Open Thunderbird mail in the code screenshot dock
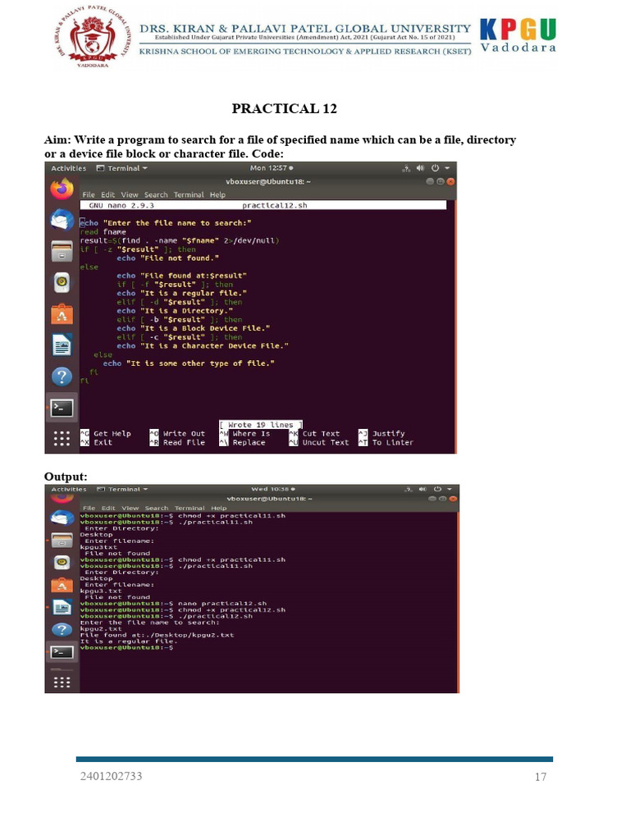The height and width of the screenshot is (840, 630). pos(62,220)
